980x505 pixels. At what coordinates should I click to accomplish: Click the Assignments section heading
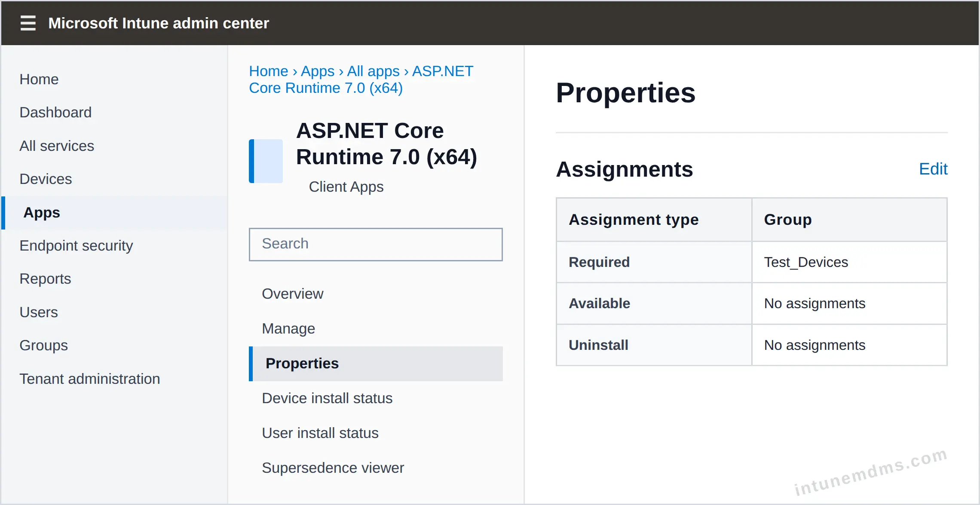[x=624, y=169]
